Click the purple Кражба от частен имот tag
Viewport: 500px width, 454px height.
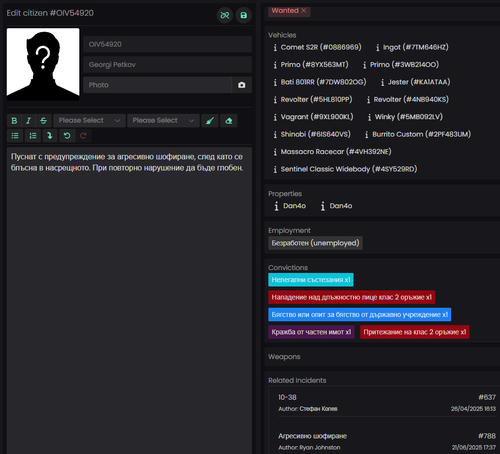tap(311, 332)
